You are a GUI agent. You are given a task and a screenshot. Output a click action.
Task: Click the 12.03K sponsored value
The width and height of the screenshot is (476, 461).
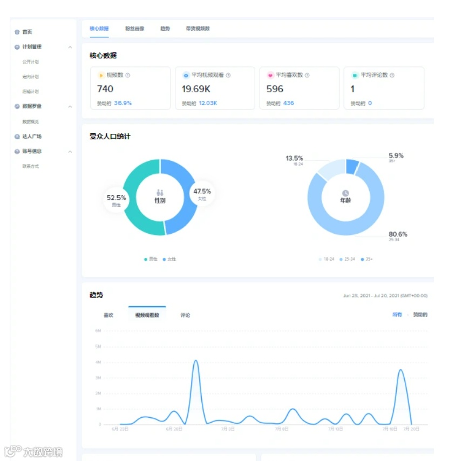coord(208,103)
